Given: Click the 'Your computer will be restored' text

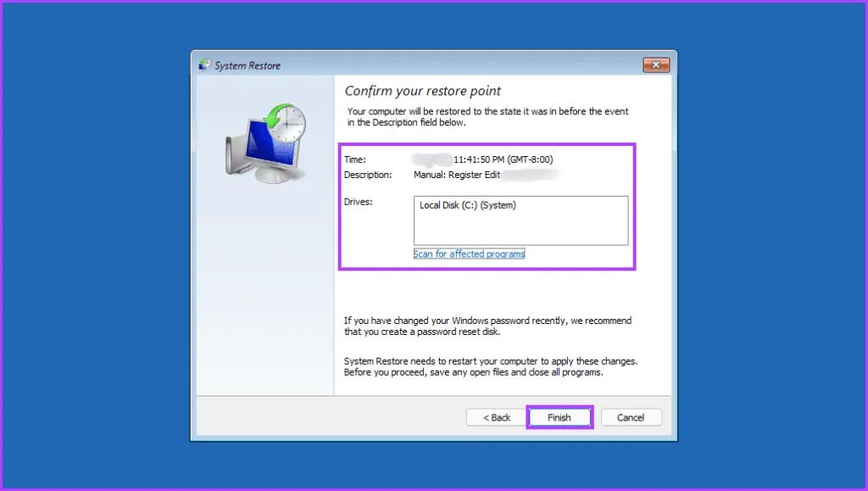Looking at the screenshot, I should pyautogui.click(x=487, y=117).
